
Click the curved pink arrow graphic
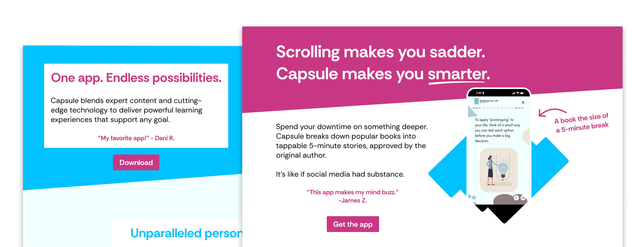tap(552, 112)
